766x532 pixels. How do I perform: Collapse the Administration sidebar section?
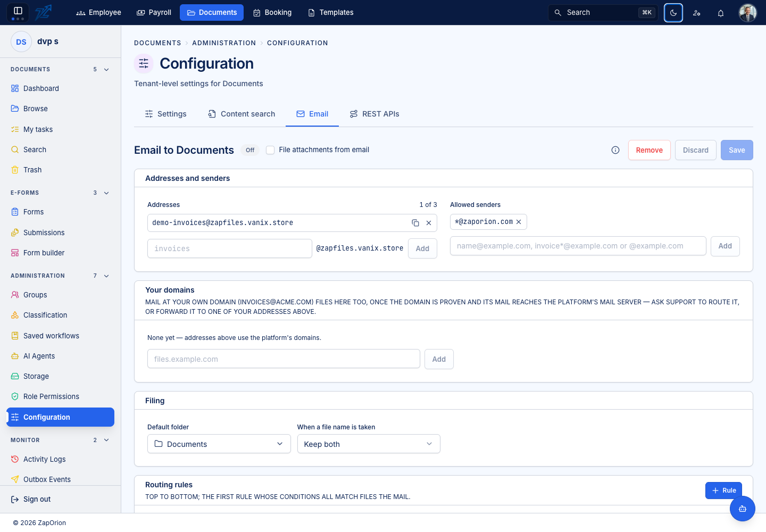click(106, 276)
